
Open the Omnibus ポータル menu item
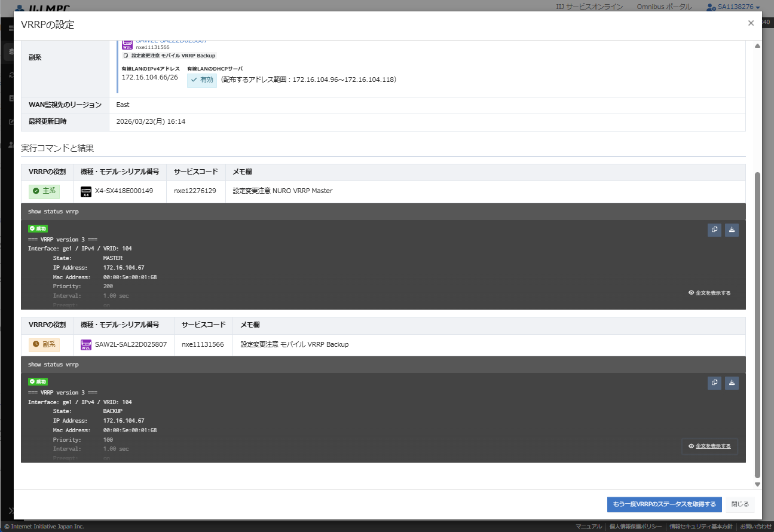point(664,7)
